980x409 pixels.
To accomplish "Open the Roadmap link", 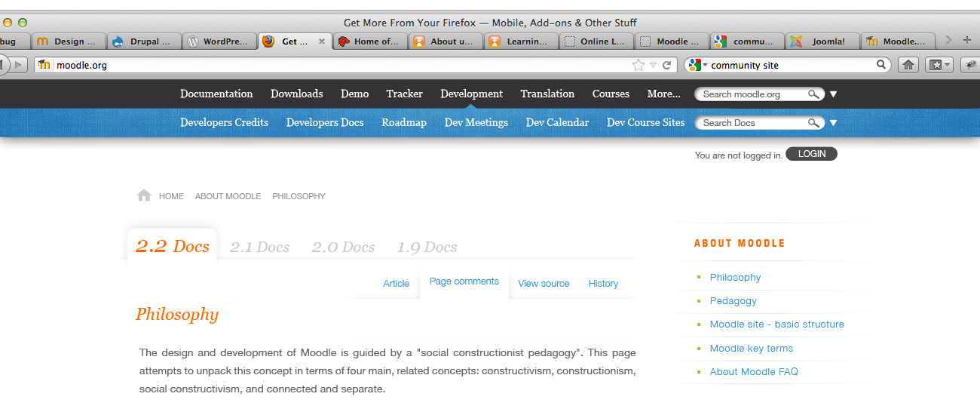I will 404,122.
